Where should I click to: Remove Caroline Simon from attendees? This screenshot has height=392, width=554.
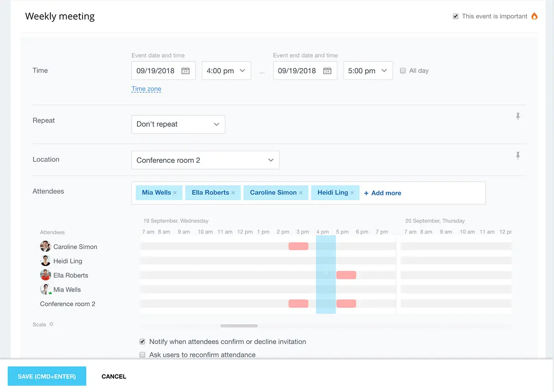301,193
